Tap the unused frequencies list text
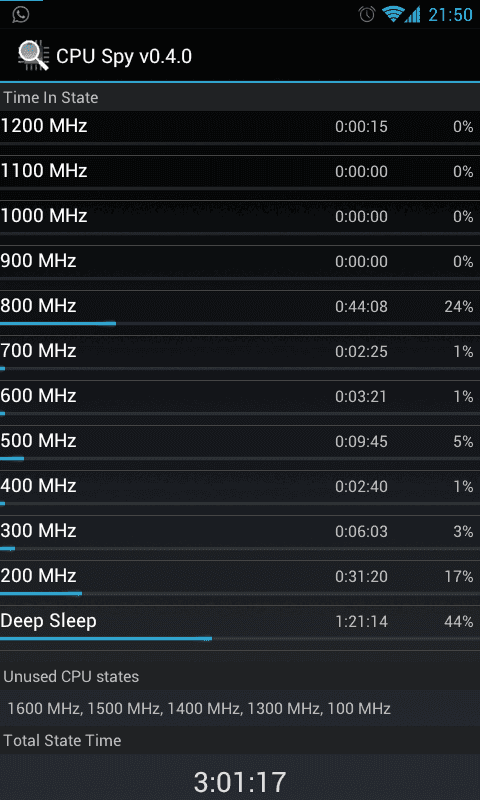This screenshot has height=800, width=480. tap(199, 708)
